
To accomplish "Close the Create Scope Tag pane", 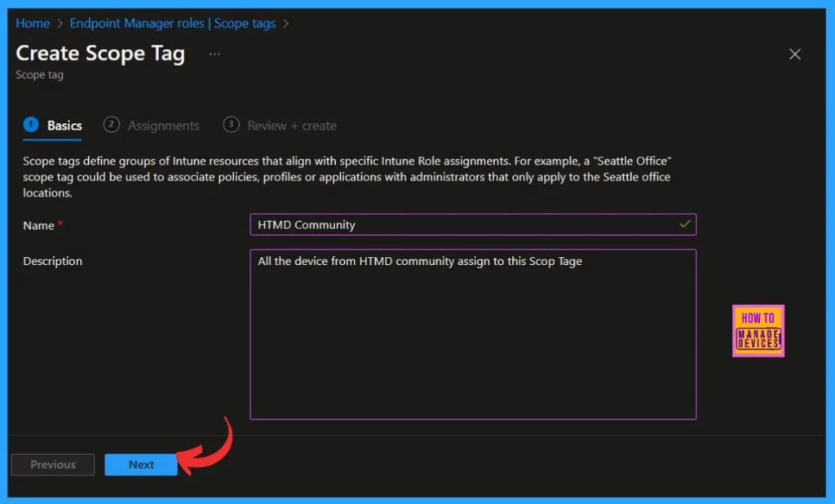I will click(794, 54).
